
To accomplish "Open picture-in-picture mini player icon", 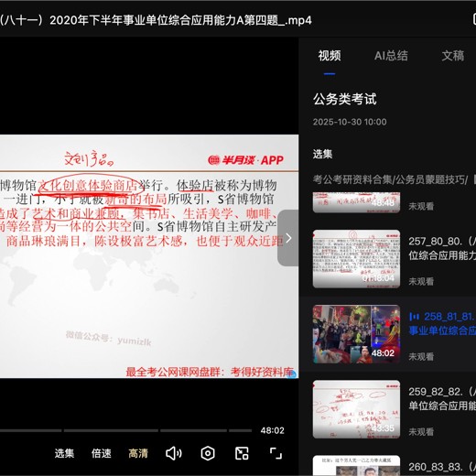I will click(x=242, y=453).
